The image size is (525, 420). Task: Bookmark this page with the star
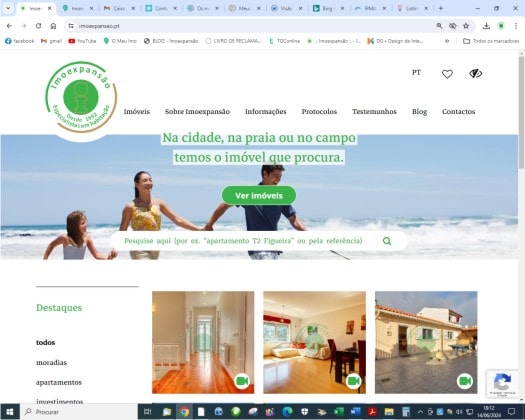click(466, 26)
